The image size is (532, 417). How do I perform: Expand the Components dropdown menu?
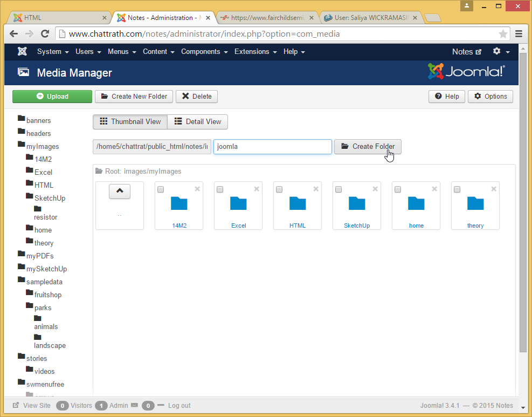point(204,52)
